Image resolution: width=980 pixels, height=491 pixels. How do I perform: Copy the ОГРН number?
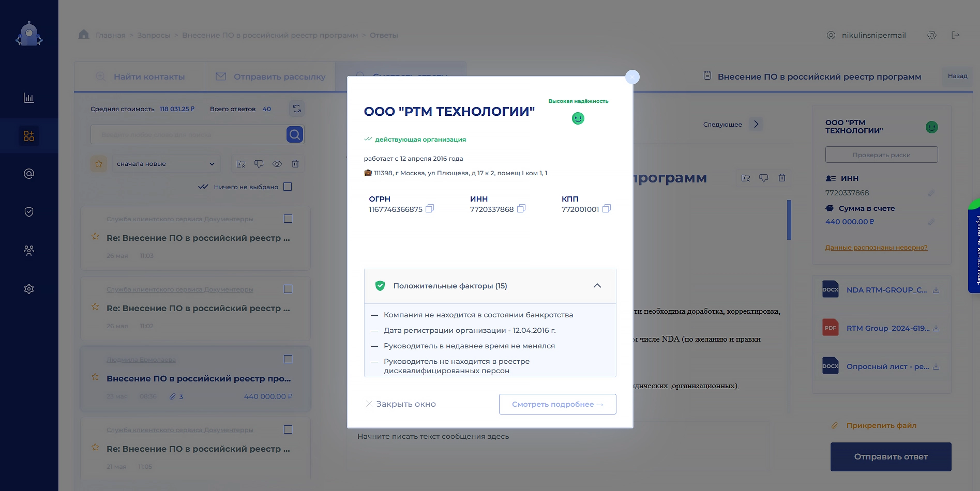429,209
